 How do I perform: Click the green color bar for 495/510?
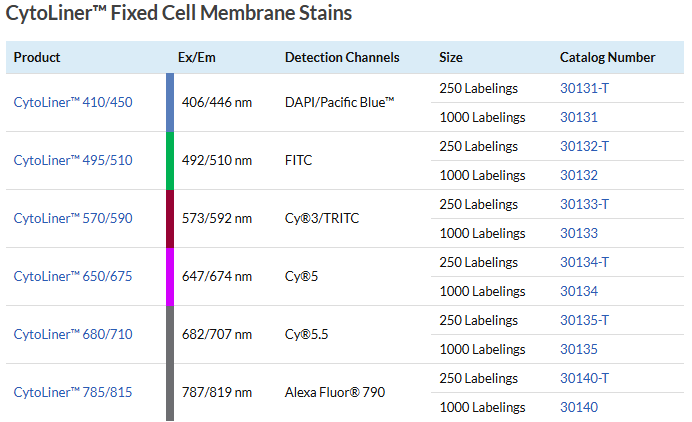[x=170, y=160]
